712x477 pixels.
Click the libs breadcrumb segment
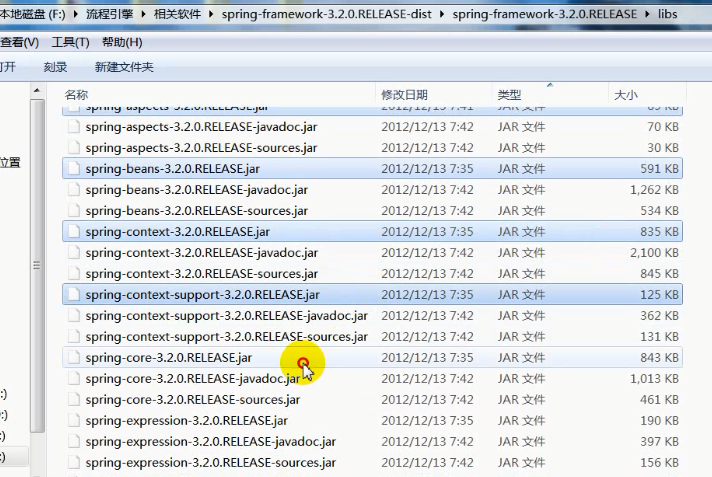[668, 14]
